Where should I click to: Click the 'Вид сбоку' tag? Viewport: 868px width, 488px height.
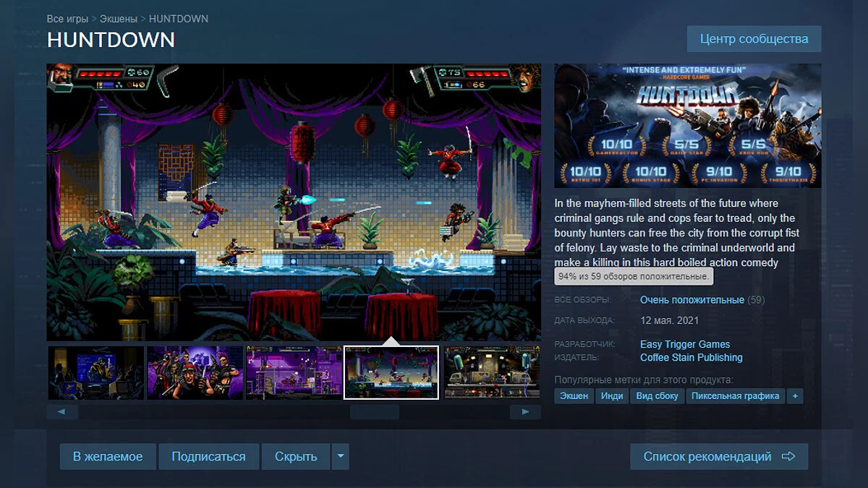pos(658,396)
